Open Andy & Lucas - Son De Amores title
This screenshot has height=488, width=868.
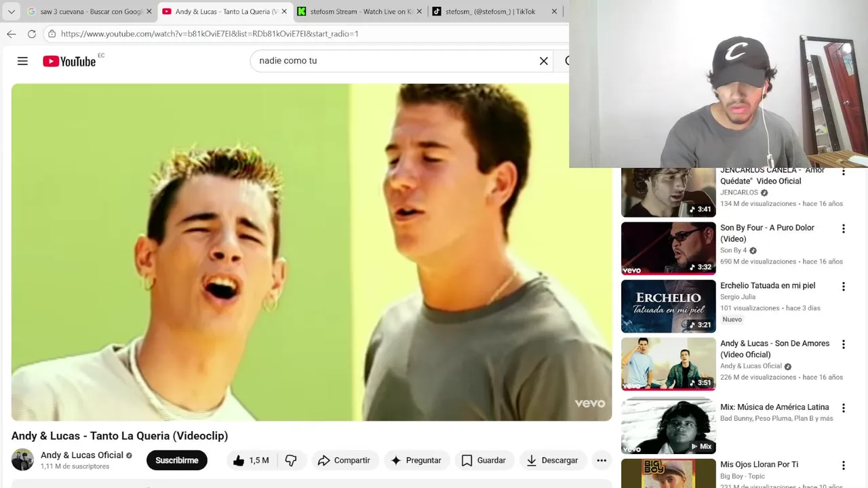774,348
